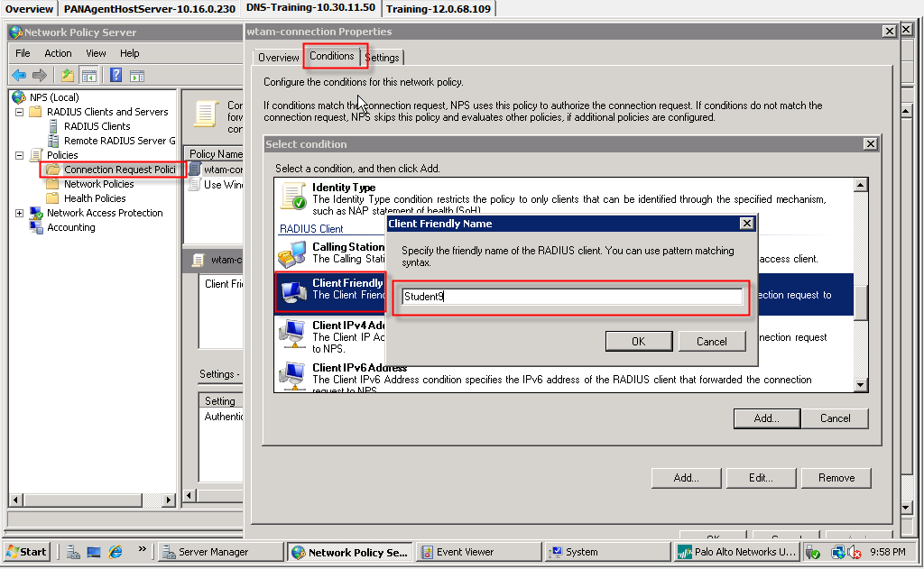The height and width of the screenshot is (569, 924).
Task: Click Show Desktop quick launch icon
Action: [94, 552]
